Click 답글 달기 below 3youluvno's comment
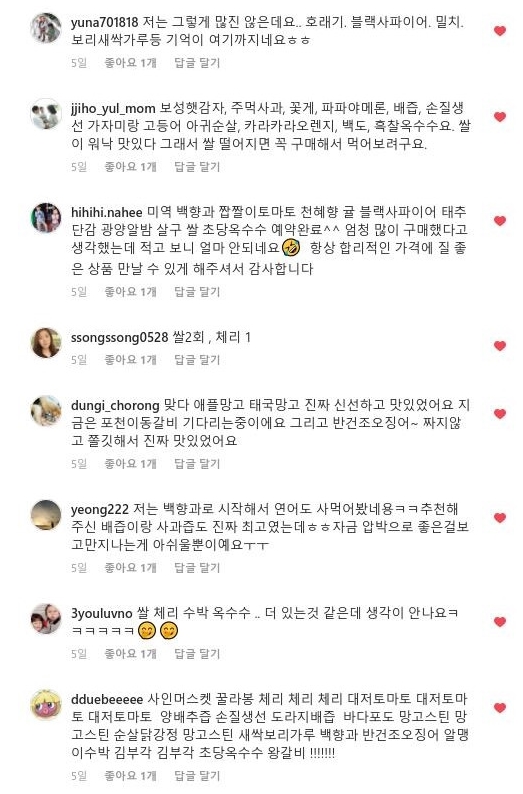 point(197,654)
